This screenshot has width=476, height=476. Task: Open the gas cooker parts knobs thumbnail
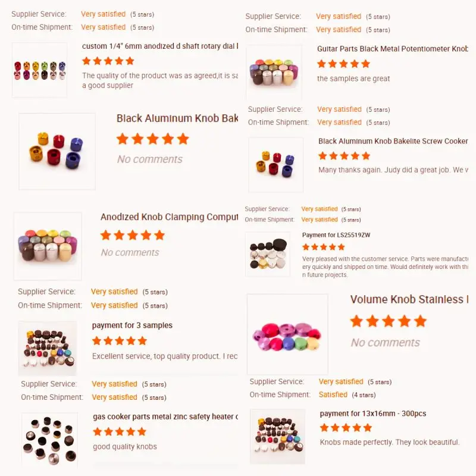[x=50, y=440]
